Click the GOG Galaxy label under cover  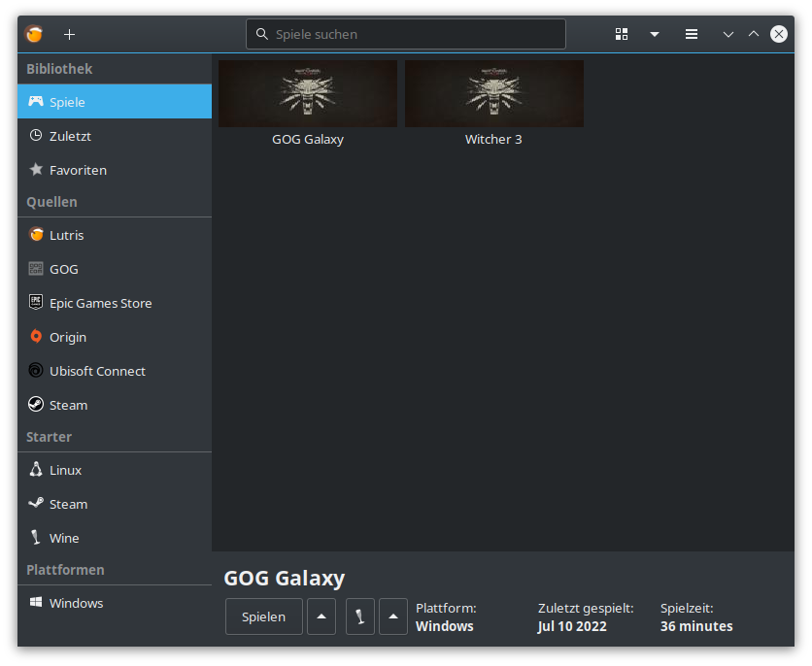tap(308, 139)
